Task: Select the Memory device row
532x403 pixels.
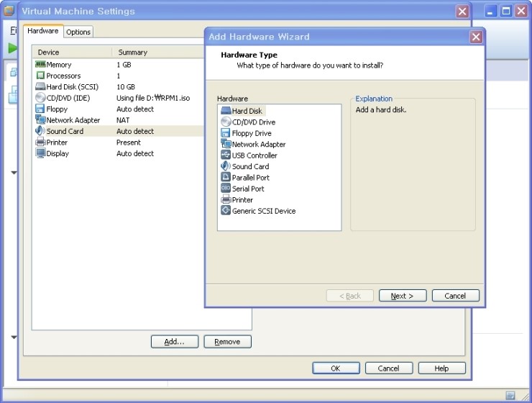Action: click(x=59, y=65)
